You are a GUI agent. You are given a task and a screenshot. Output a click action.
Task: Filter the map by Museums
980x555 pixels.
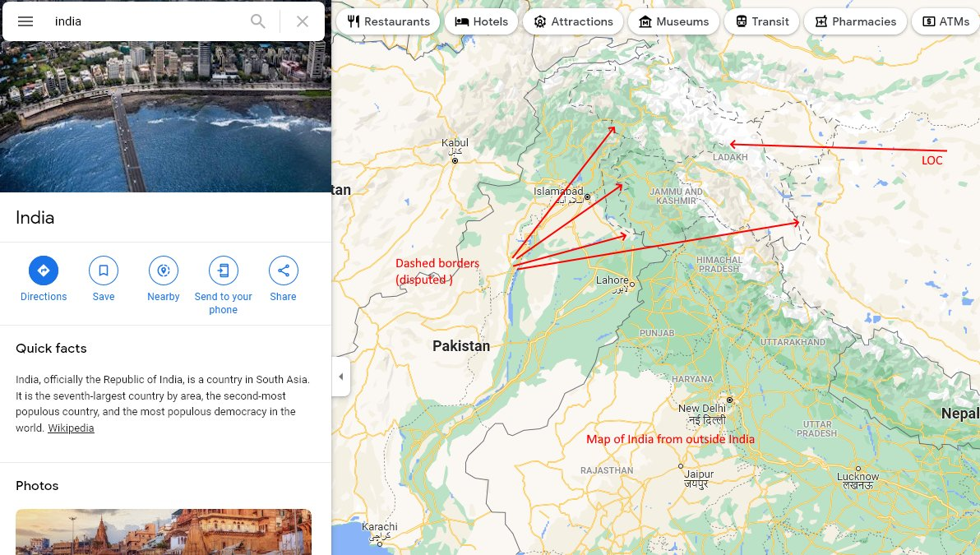674,21
